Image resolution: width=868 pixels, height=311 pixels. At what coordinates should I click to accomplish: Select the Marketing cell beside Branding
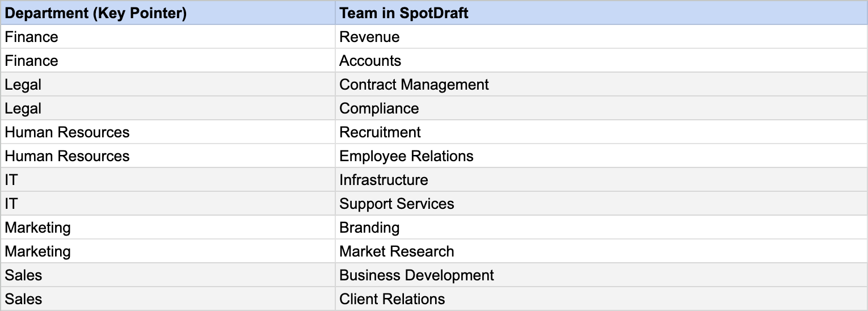pyautogui.click(x=38, y=228)
